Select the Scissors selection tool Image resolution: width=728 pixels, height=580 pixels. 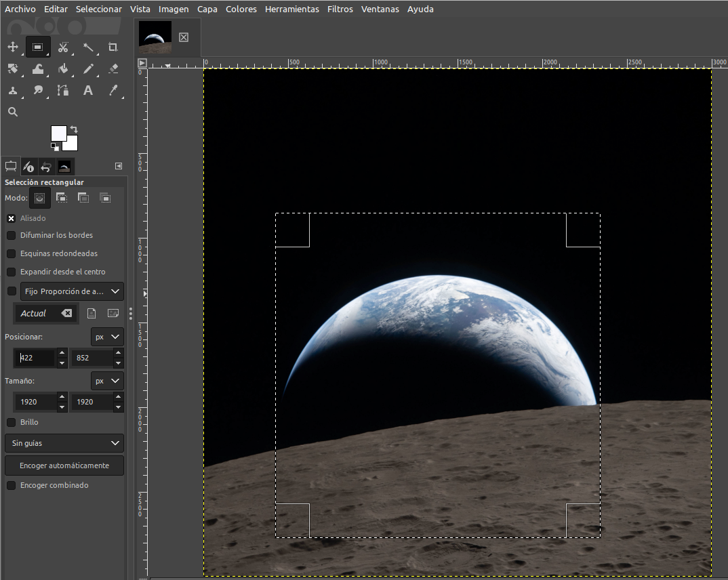click(x=63, y=47)
